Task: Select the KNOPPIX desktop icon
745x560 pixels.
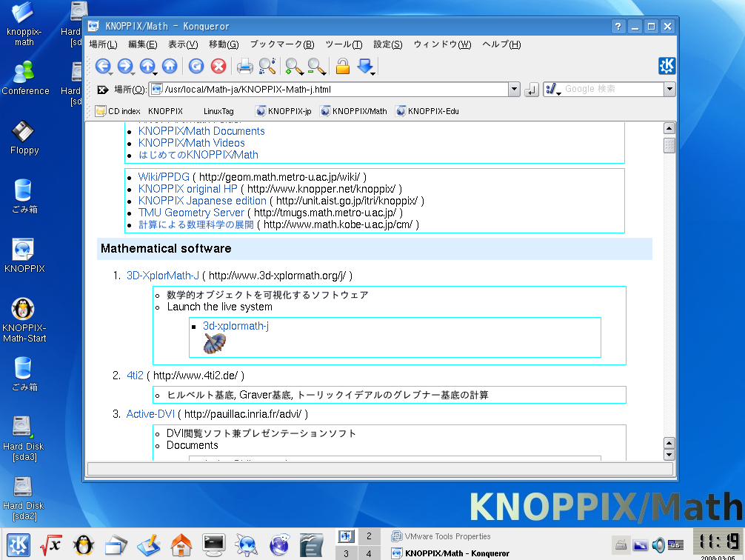Action: [x=24, y=256]
